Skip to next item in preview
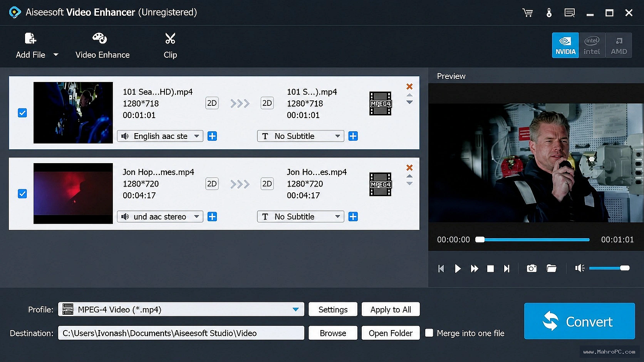Screen dimensions: 644x362 coord(506,269)
